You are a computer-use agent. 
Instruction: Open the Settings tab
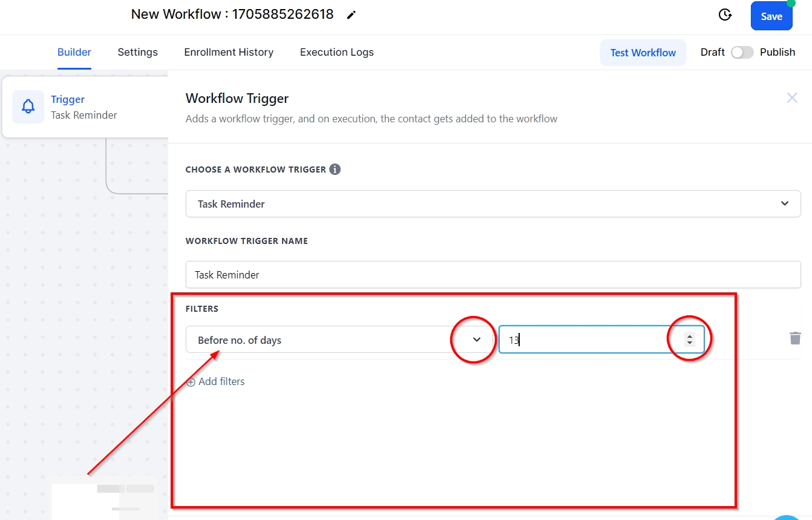[137, 52]
